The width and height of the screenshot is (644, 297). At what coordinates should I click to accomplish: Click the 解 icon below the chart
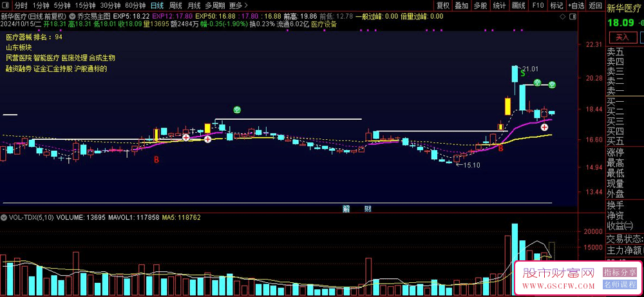346,208
